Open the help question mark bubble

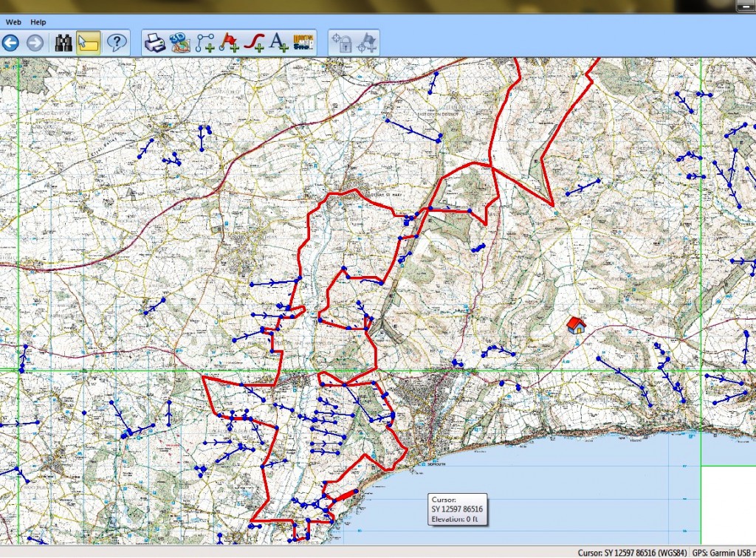click(x=116, y=44)
